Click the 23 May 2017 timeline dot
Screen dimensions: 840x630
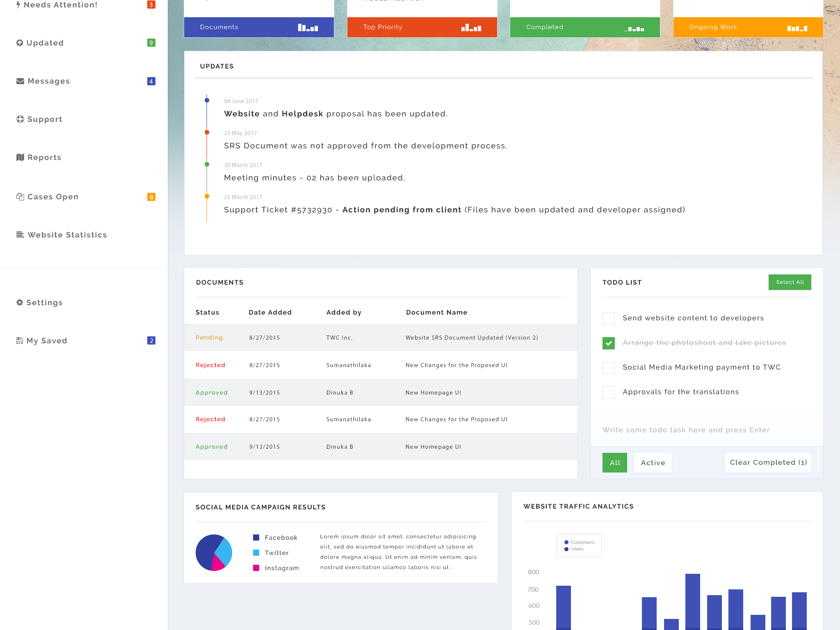(207, 132)
